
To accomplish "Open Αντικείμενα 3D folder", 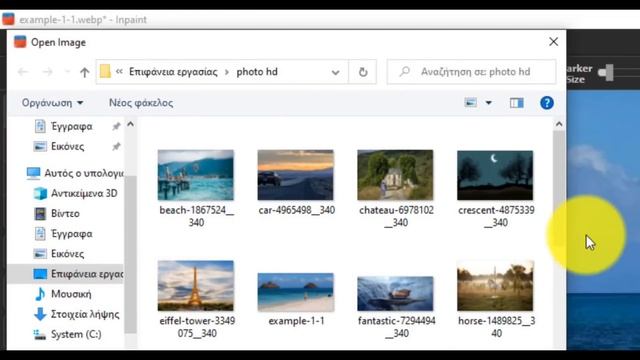I will click(x=84, y=193).
